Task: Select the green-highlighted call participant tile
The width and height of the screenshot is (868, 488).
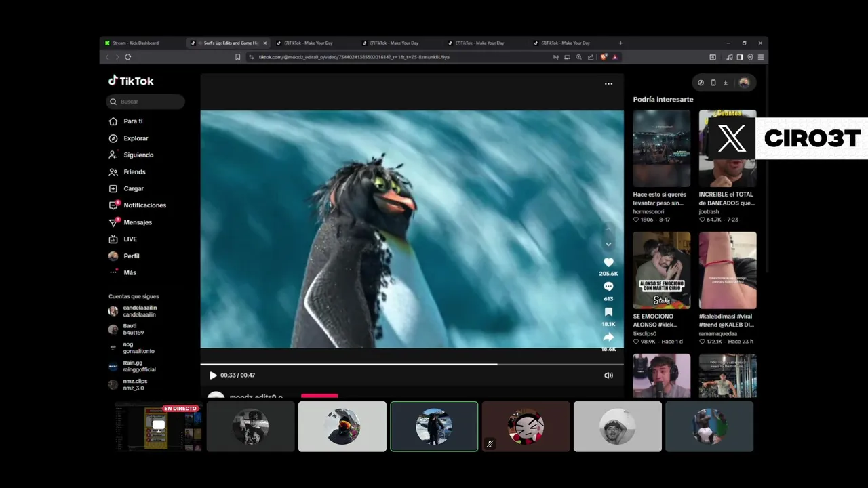Action: point(434,426)
